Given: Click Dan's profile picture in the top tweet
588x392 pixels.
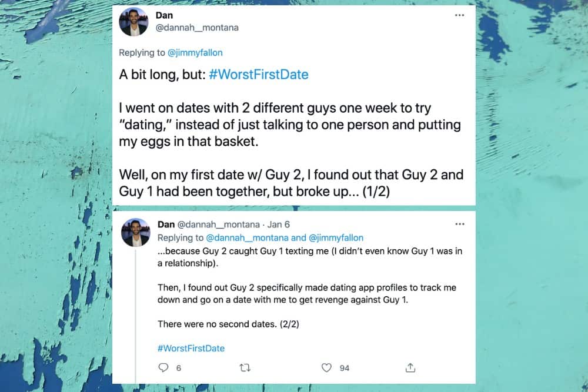Looking at the screenshot, I should coord(133,22).
